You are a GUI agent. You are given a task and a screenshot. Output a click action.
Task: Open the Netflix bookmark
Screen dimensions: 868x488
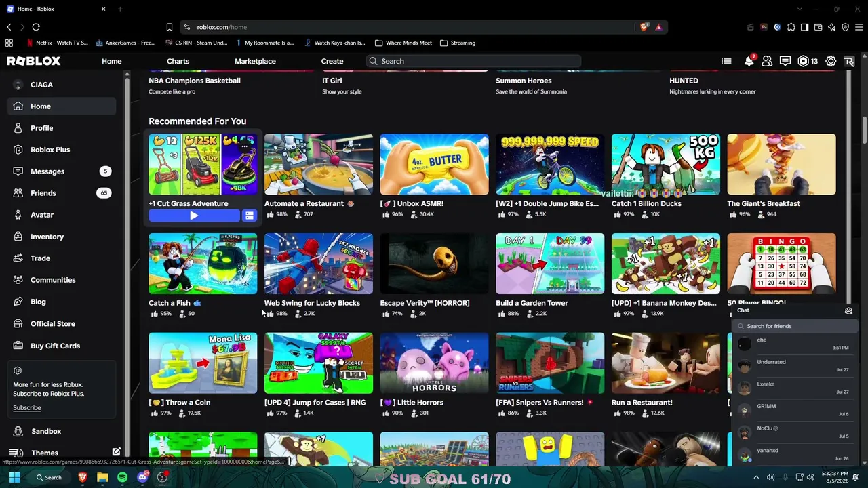tap(57, 43)
